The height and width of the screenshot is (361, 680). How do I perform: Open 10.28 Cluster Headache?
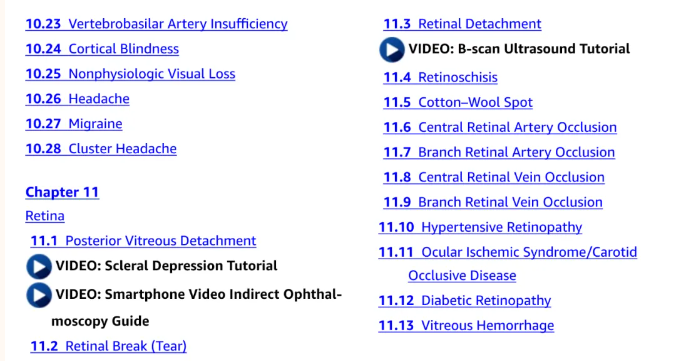click(101, 149)
